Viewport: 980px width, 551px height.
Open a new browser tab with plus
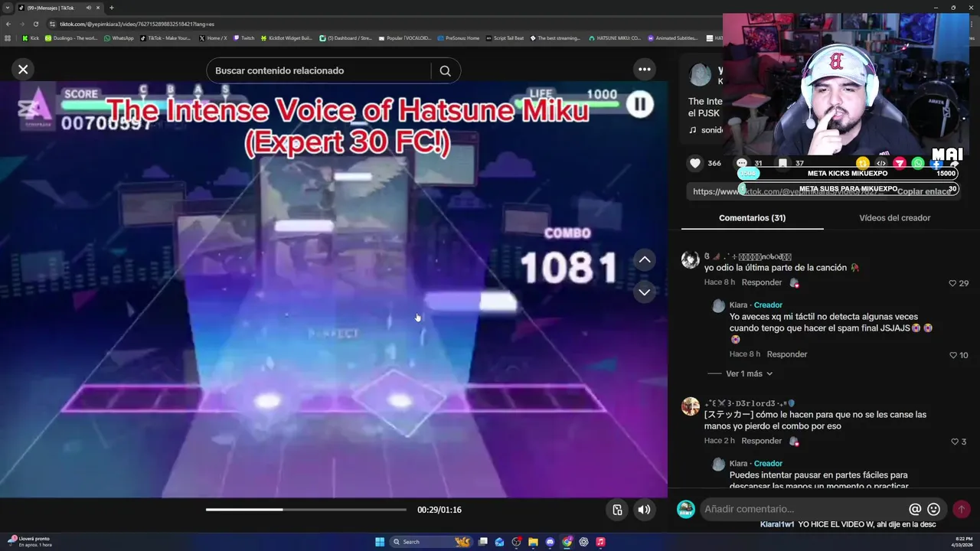[111, 8]
